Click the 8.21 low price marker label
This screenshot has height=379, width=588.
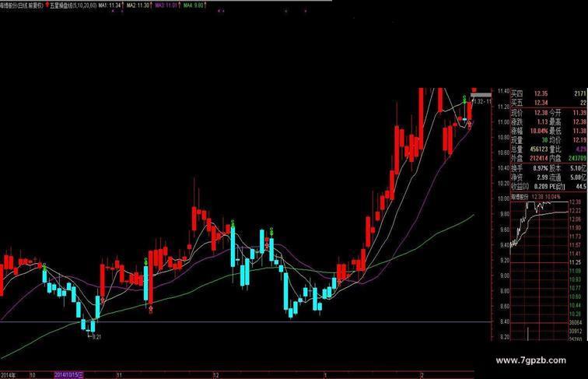(x=96, y=337)
